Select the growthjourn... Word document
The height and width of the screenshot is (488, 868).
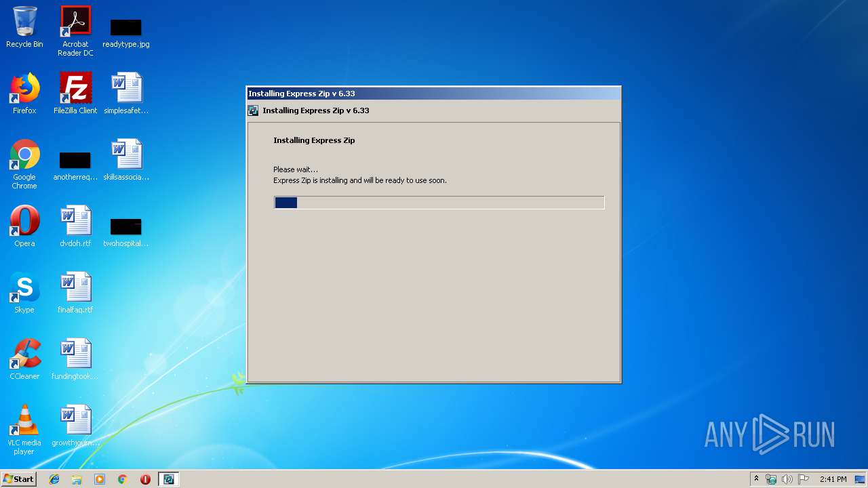pyautogui.click(x=75, y=426)
